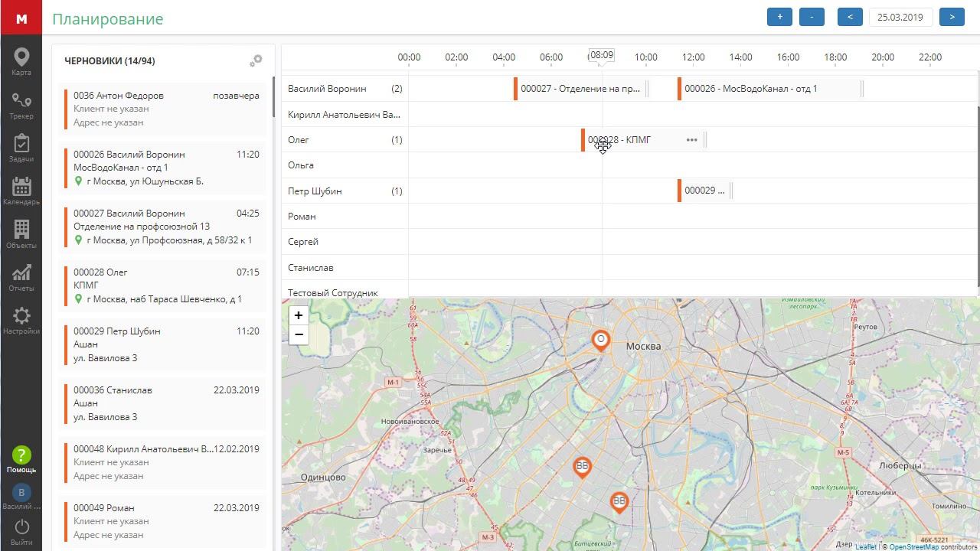This screenshot has width=980, height=551.
Task: Open the Объекты objects section
Action: click(x=21, y=234)
